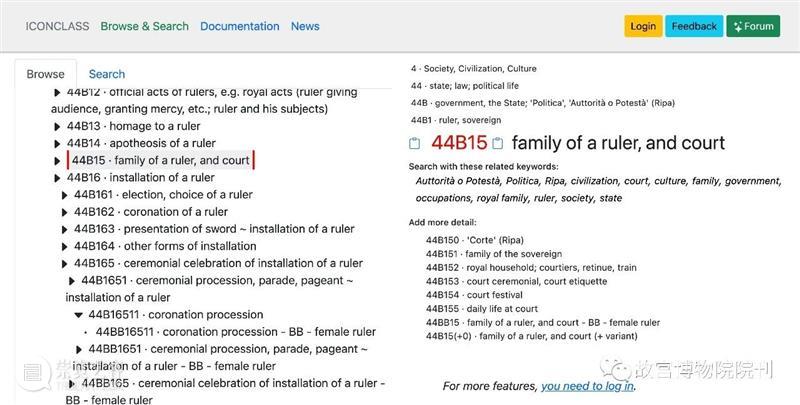
Task: Open breadcrumb 44 state; law; political life
Action: [465, 86]
